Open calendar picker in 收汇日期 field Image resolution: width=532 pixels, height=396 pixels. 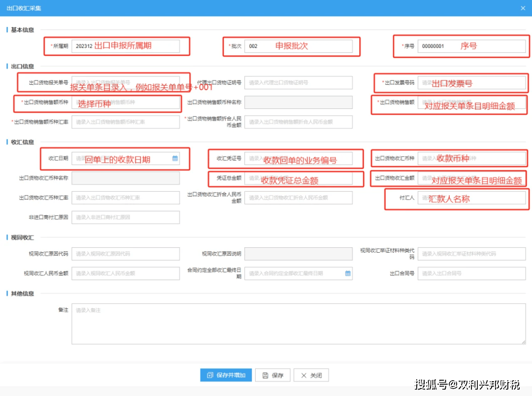pos(175,159)
